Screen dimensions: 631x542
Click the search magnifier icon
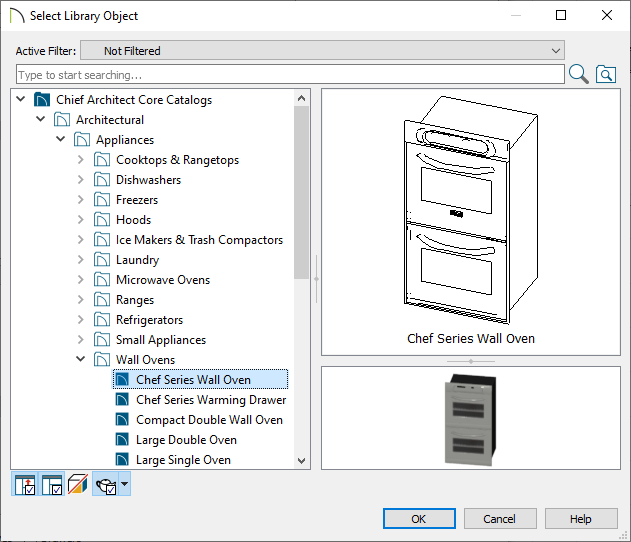579,74
